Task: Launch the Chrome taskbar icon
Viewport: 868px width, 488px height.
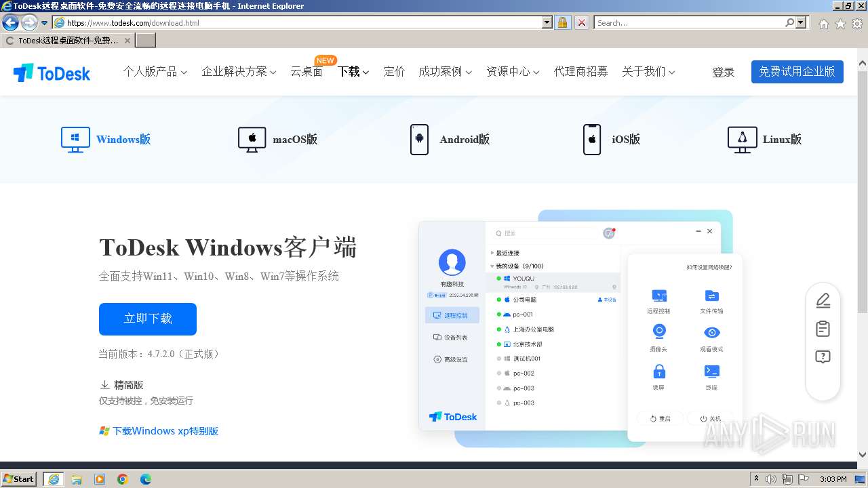Action: (123, 479)
